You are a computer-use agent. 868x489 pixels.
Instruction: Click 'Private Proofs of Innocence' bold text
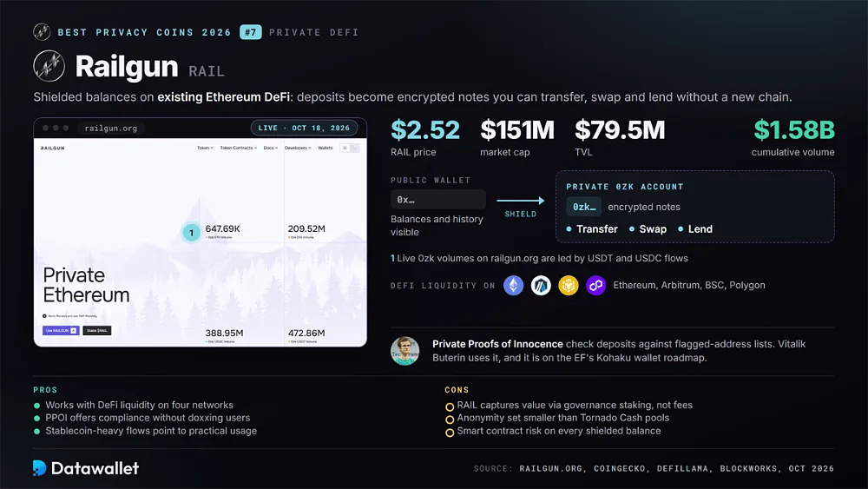[497, 344]
